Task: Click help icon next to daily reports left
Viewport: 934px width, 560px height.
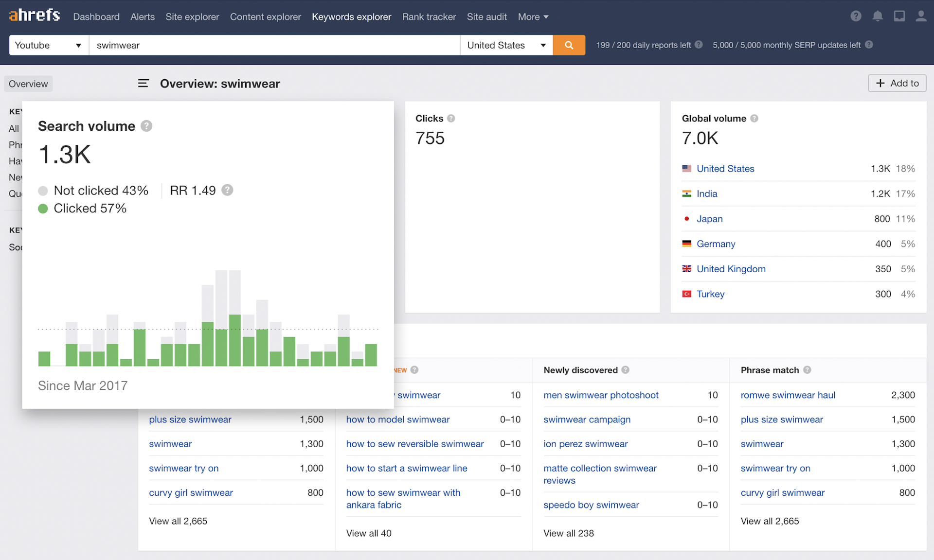Action: tap(699, 45)
